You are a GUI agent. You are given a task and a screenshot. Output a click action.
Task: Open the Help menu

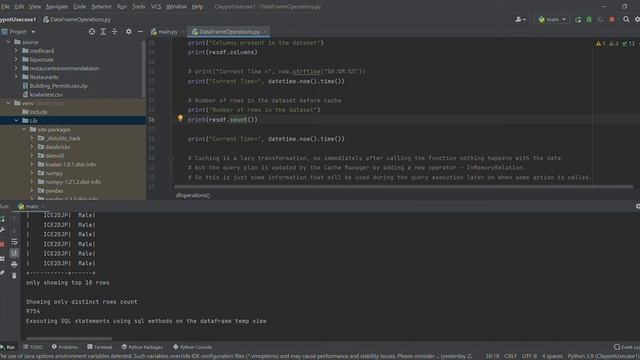(198, 7)
